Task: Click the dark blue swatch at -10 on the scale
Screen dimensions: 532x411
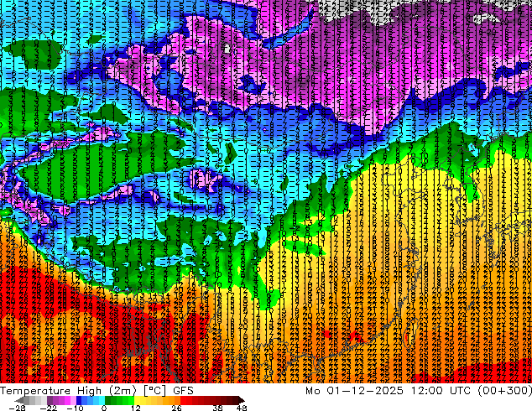Action: coord(79,400)
